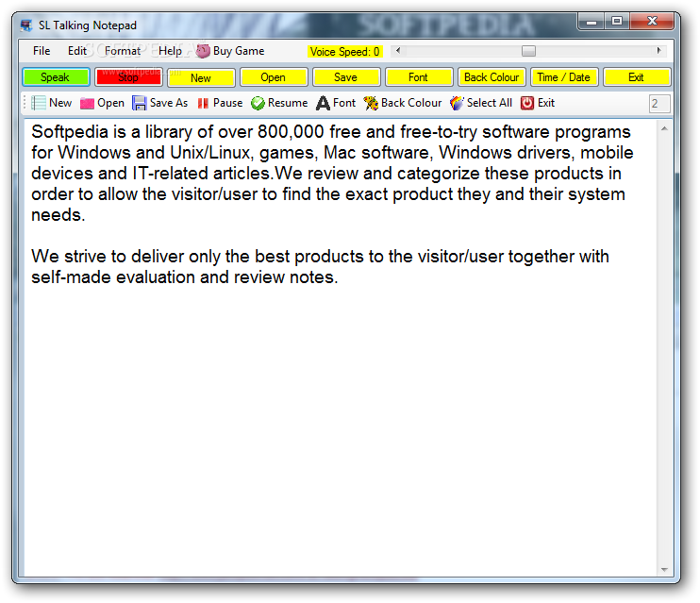This screenshot has width=700, height=603.
Task: Click the toolbar drag grip handle
Action: click(x=25, y=103)
